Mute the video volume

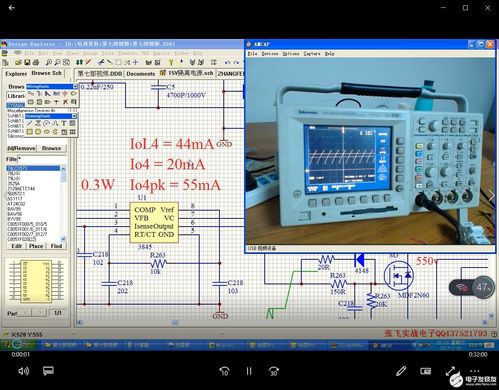coord(24,371)
